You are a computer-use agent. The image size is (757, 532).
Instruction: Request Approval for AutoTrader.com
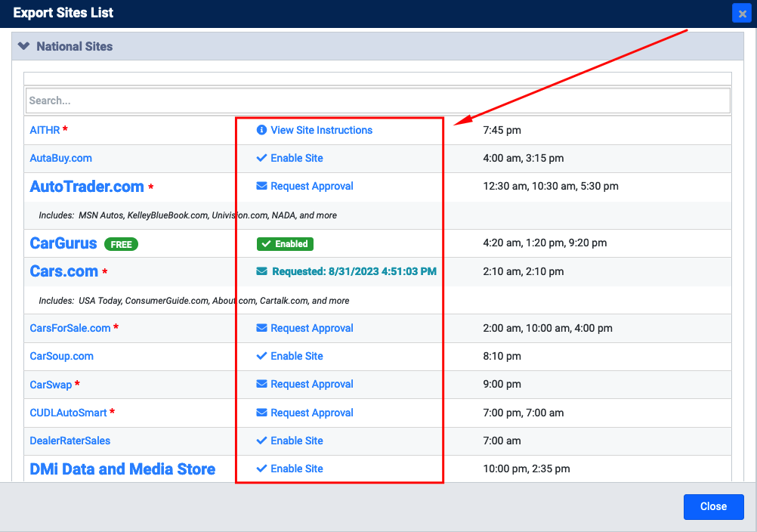click(312, 186)
